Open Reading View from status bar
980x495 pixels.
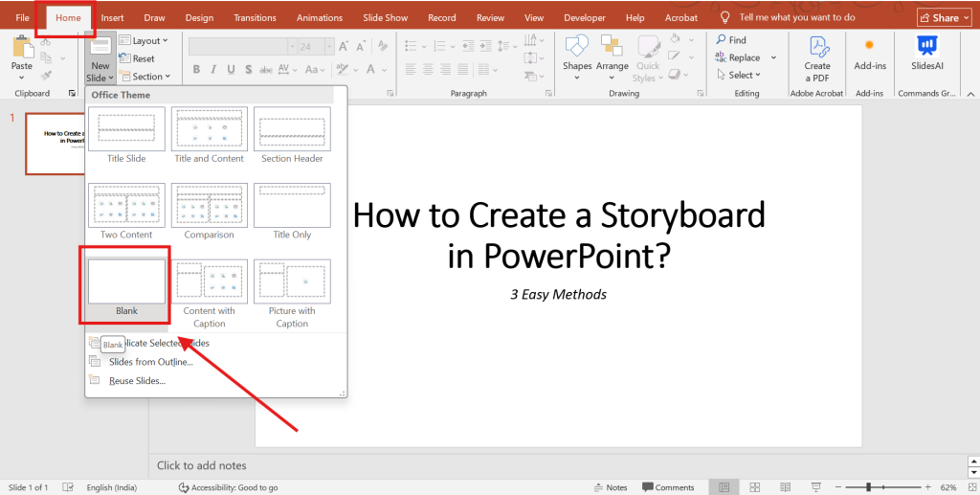[x=786, y=487]
